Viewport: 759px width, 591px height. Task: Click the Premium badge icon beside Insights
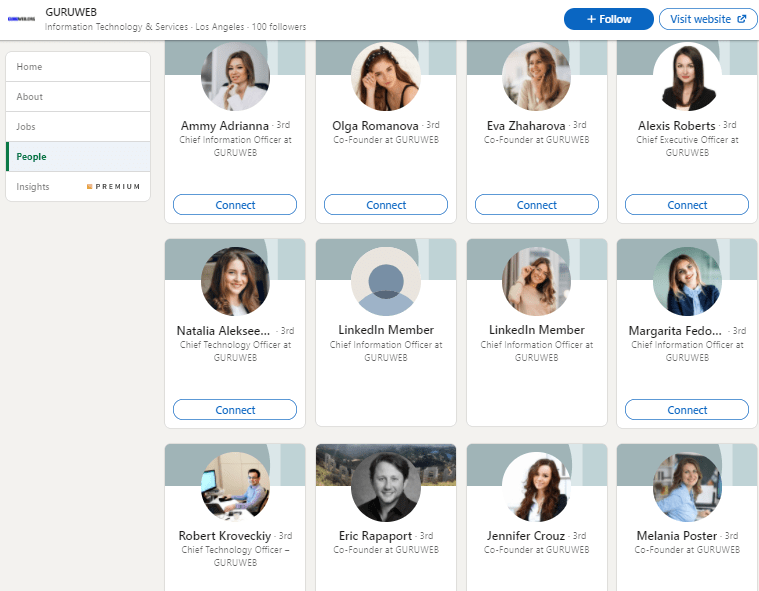pos(89,187)
